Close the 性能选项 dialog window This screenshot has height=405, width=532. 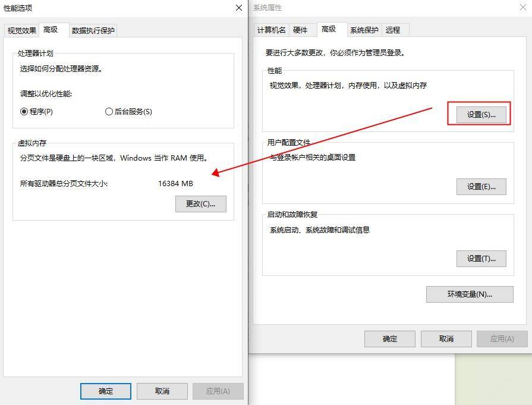238,8
